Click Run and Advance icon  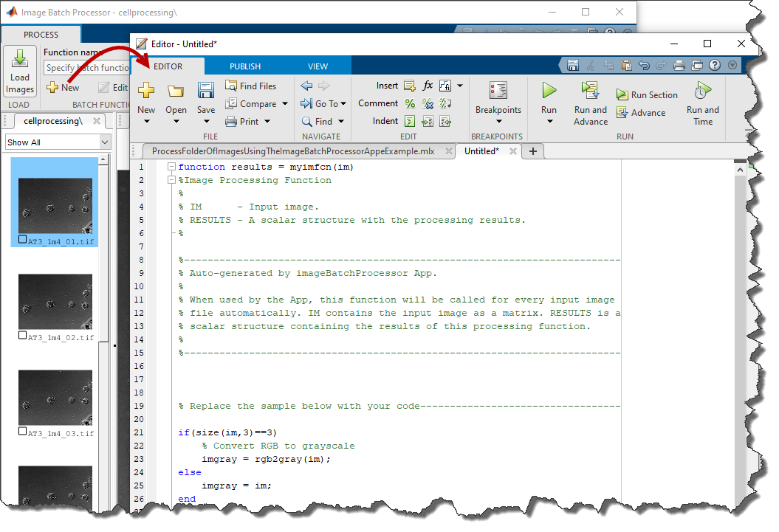(x=590, y=90)
